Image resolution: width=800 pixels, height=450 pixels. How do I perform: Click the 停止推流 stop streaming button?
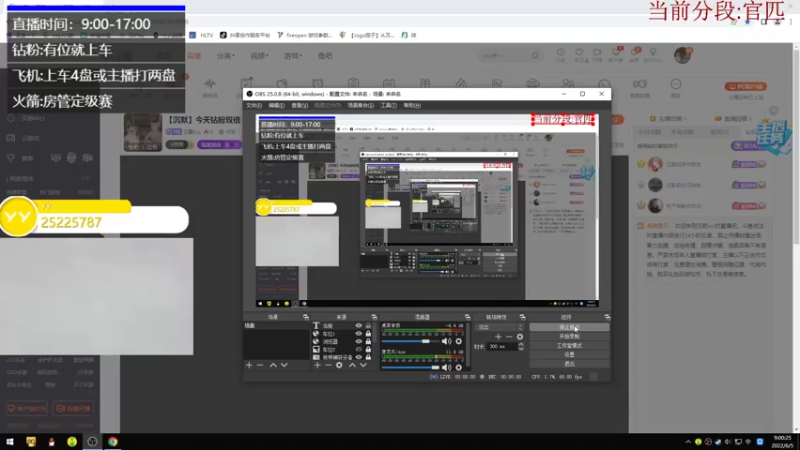[x=569, y=327]
